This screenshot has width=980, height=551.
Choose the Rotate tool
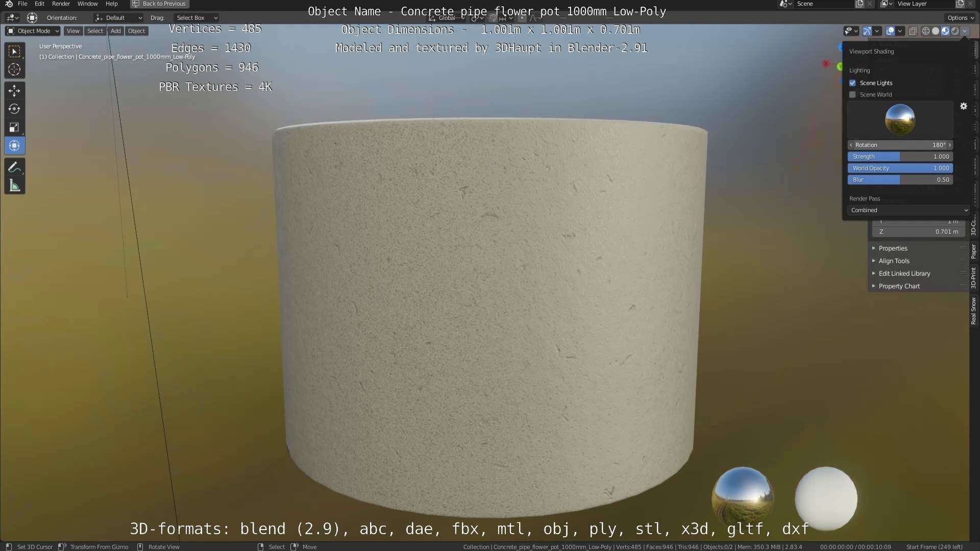pyautogui.click(x=14, y=109)
